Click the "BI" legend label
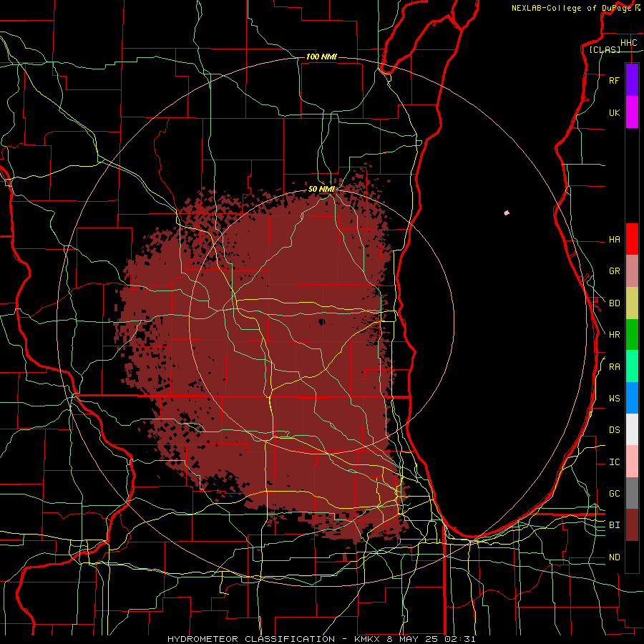Screen dimensions: 644x644 coord(614,525)
